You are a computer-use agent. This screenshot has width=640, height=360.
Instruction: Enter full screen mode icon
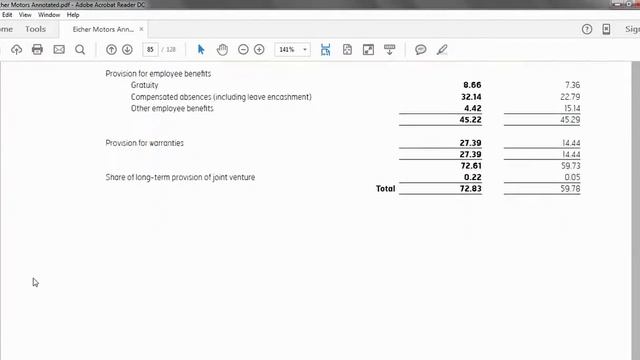[368, 50]
